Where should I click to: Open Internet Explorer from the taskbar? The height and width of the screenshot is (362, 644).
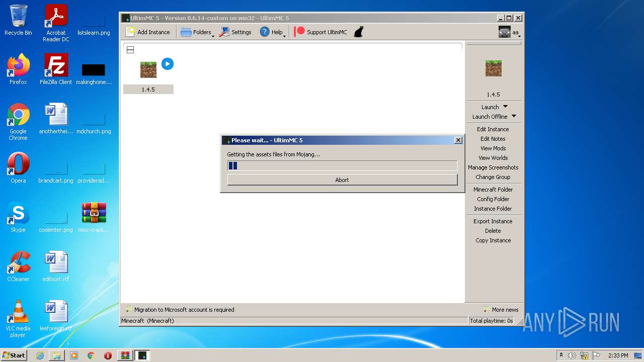[40, 355]
